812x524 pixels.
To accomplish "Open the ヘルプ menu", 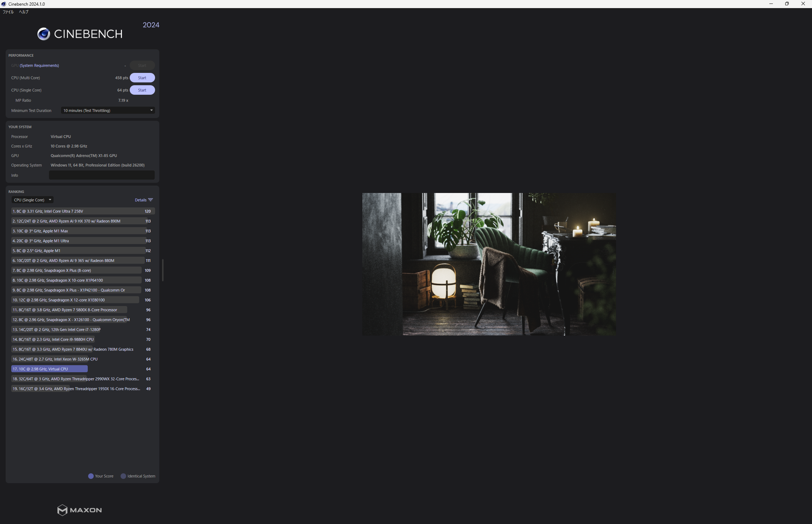I will point(24,12).
